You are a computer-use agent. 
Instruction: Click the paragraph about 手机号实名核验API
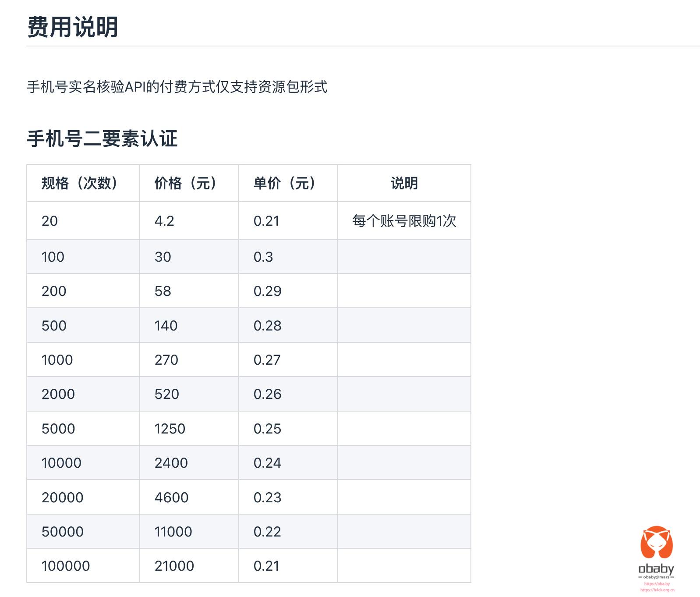[x=177, y=87]
